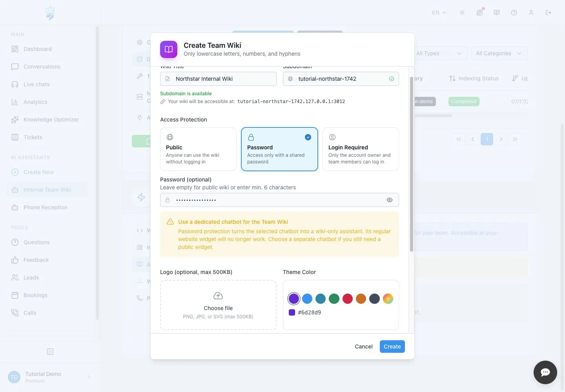This screenshot has height=392, width=565.
Task: Click the Knowledge Optimizer sparkle icon
Action: coord(15,120)
